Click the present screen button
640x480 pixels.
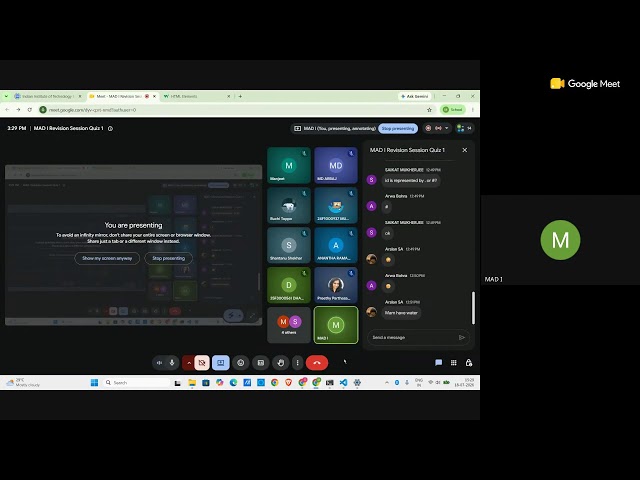220,362
